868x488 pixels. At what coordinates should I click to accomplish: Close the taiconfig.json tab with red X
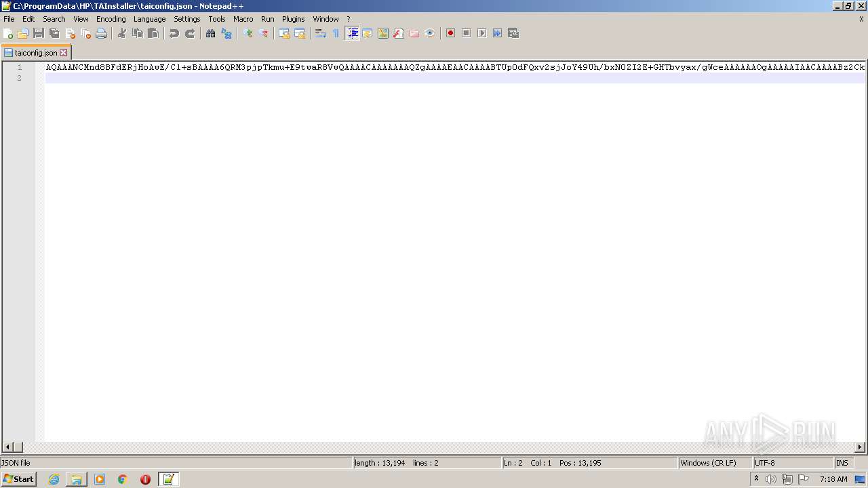point(64,52)
